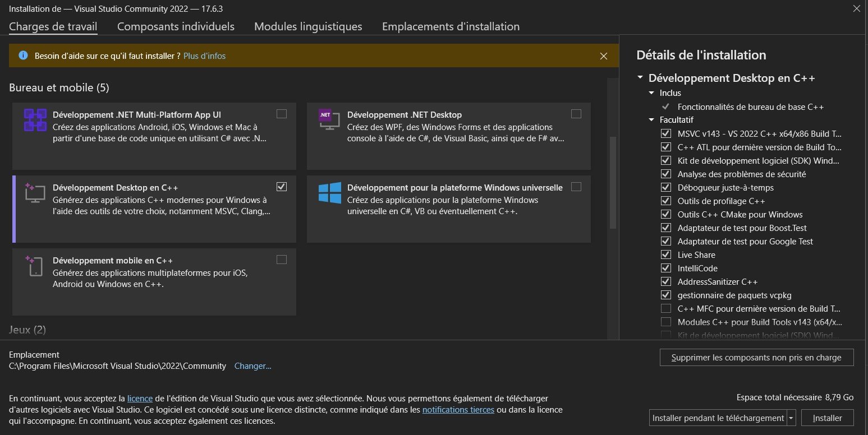Uncheck Outils de profilage C++
Viewport: 868px width, 435px height.
pos(666,201)
